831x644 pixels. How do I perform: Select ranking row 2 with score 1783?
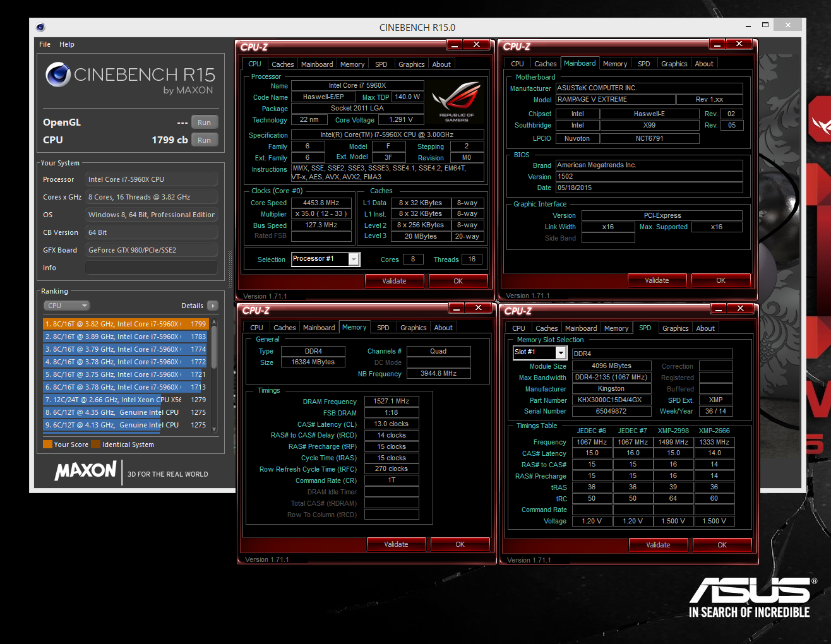124,337
